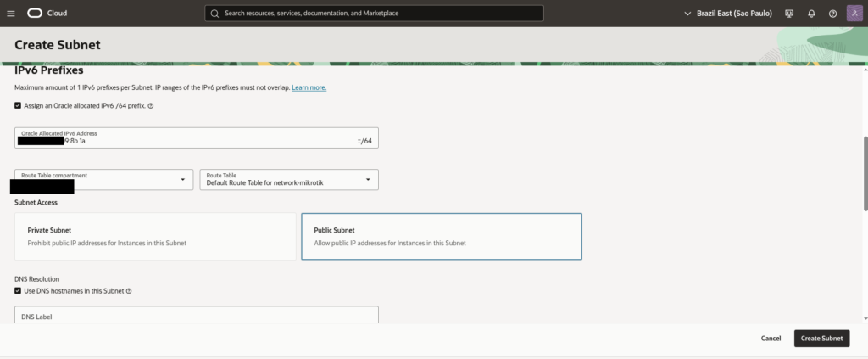Screen dimensions: 868x359
Task: Click the DNS Label input field
Action: pyautogui.click(x=197, y=317)
